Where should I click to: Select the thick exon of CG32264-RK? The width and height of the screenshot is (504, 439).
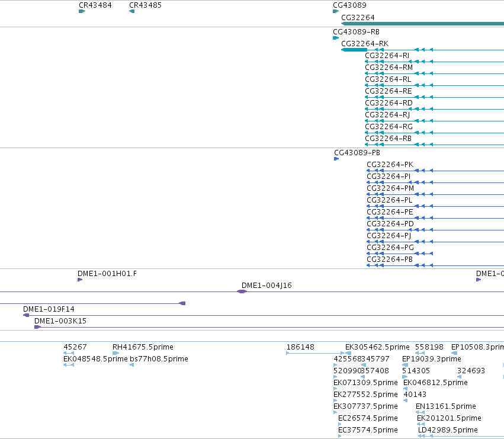point(354,50)
